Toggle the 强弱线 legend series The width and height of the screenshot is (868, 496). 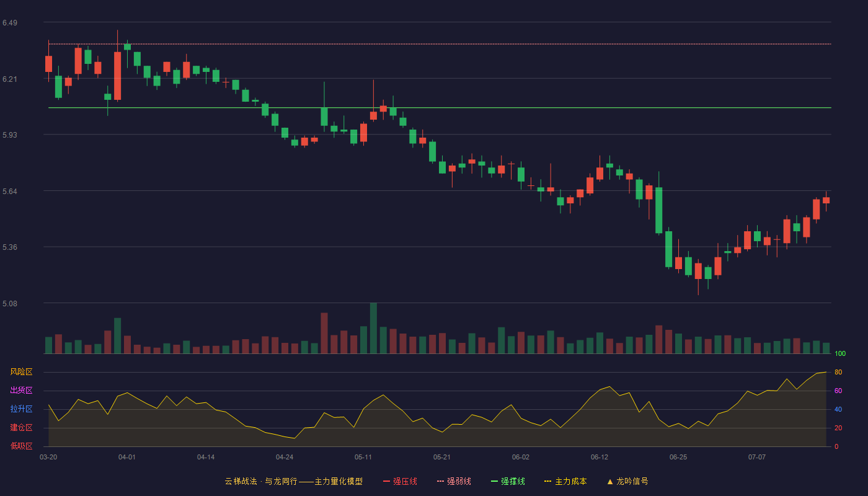pos(454,481)
